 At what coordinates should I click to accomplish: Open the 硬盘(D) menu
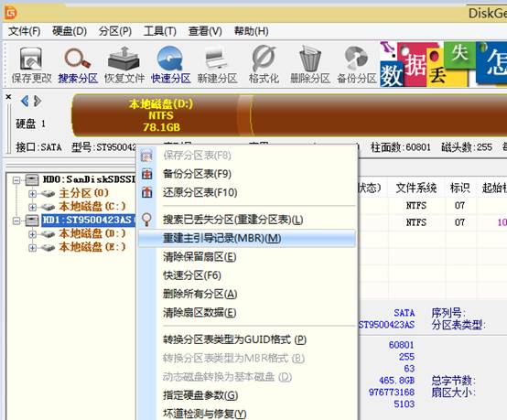coord(70,31)
